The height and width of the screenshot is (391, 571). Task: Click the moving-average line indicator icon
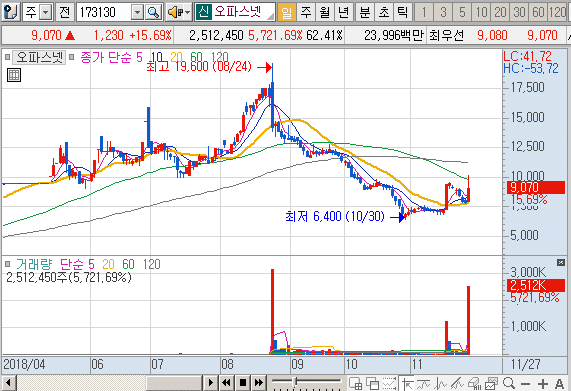coord(424,383)
